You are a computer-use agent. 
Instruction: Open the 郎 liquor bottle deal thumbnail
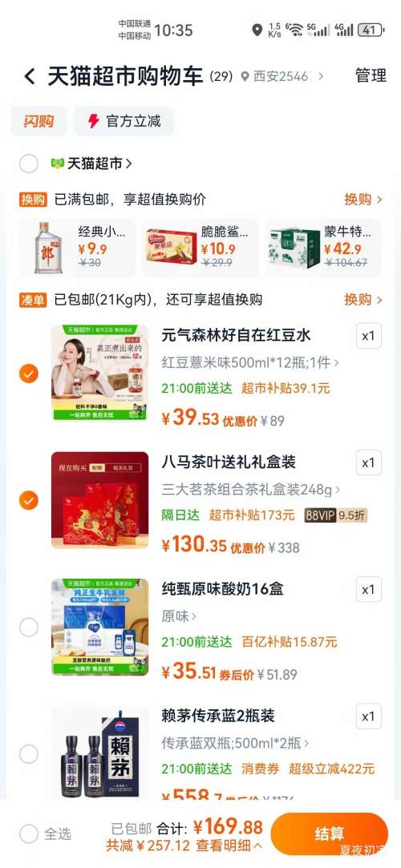click(x=48, y=248)
